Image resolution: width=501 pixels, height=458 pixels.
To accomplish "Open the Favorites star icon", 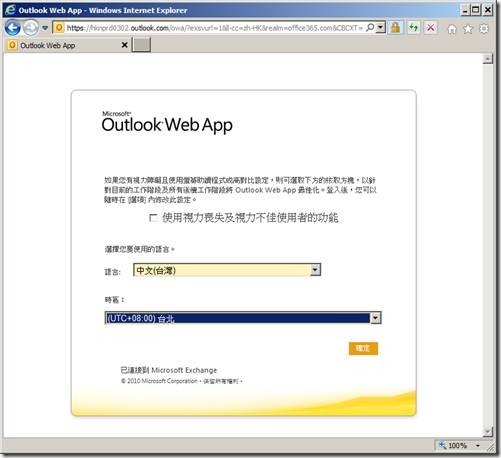I will tap(468, 29).
